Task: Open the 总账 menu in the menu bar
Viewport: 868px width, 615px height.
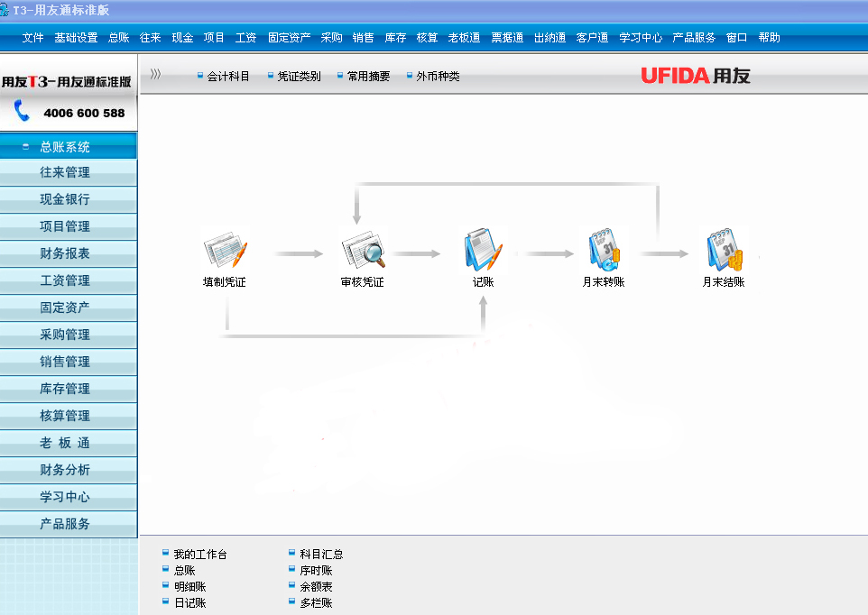Action: 119,38
